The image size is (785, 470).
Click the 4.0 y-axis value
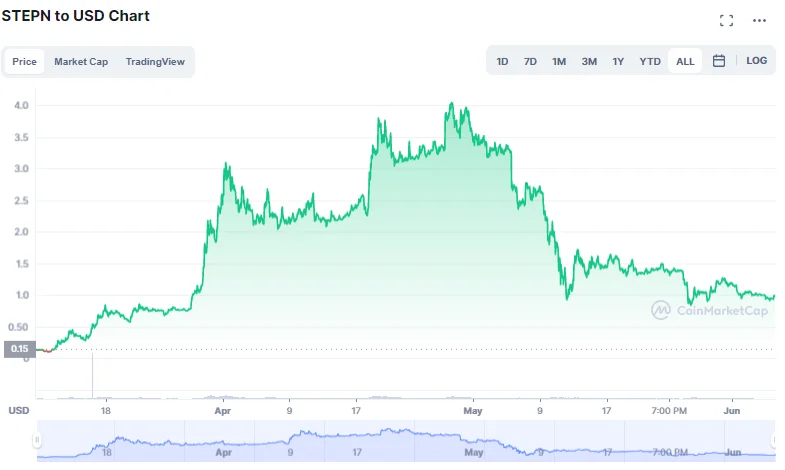[x=22, y=105]
